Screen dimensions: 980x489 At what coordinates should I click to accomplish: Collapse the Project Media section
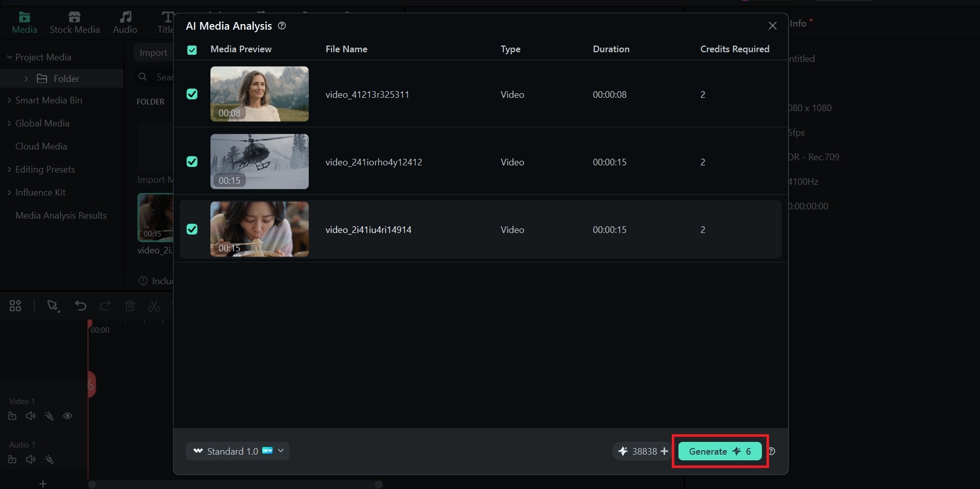point(9,57)
